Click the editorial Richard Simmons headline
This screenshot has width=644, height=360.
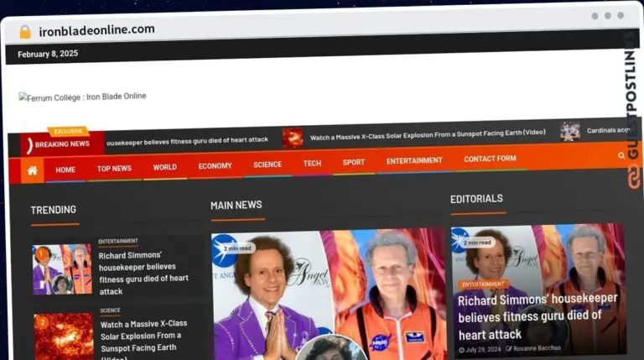pos(538,316)
